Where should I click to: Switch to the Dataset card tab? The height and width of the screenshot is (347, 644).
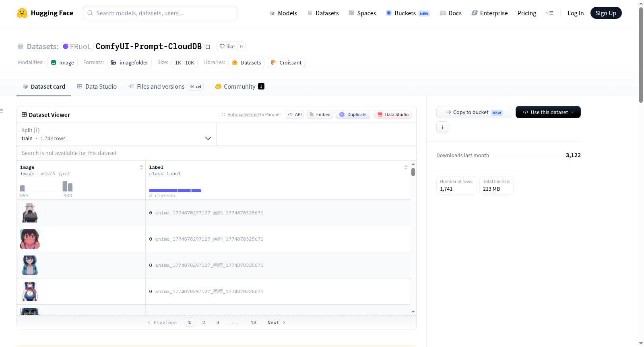pyautogui.click(x=43, y=87)
